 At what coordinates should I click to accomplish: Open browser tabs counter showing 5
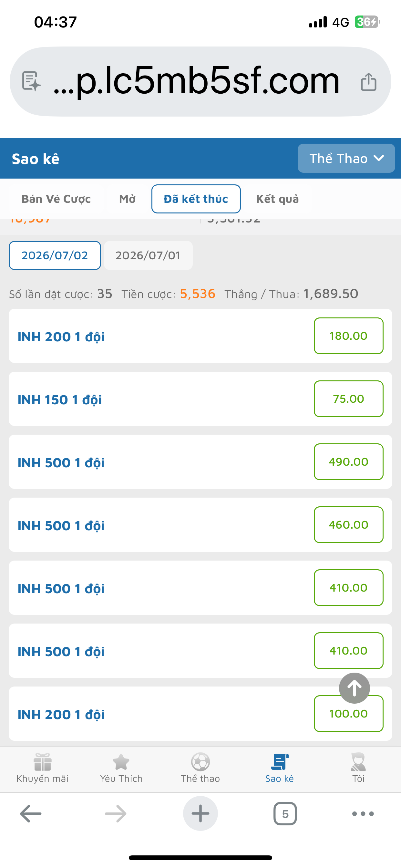point(285,814)
